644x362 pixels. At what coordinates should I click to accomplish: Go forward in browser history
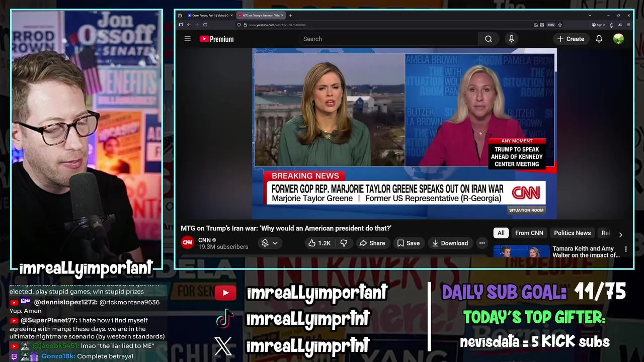(197, 25)
